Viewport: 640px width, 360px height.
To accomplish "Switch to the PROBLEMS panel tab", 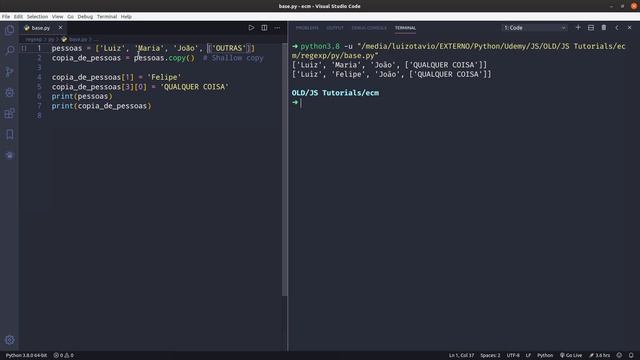I will point(307,28).
